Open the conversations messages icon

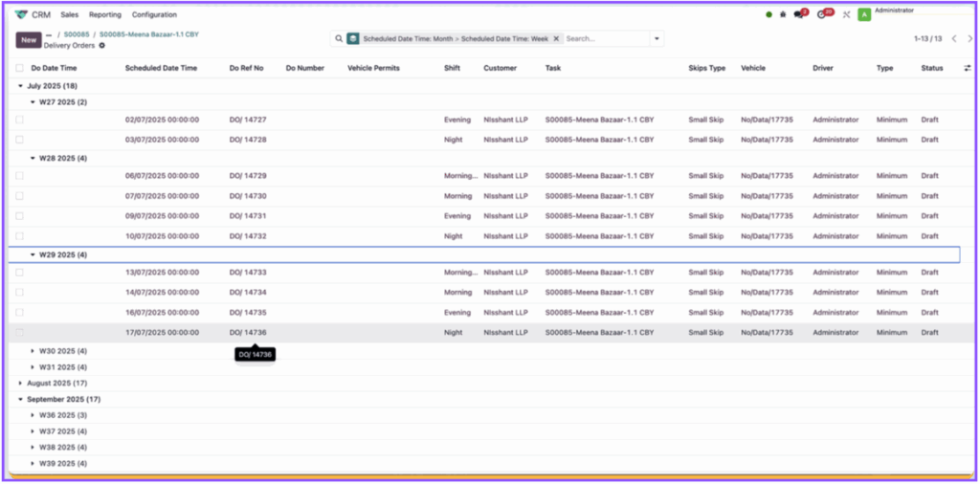click(x=799, y=14)
